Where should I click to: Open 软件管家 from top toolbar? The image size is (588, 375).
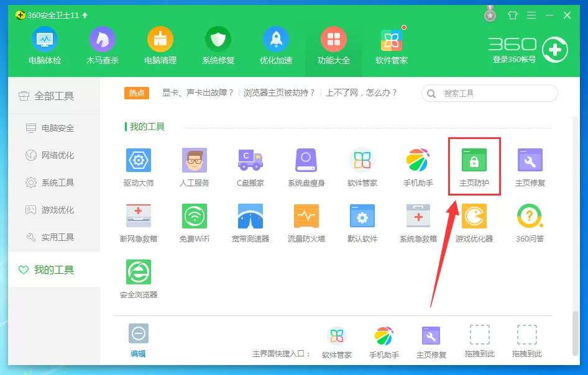pos(392,46)
